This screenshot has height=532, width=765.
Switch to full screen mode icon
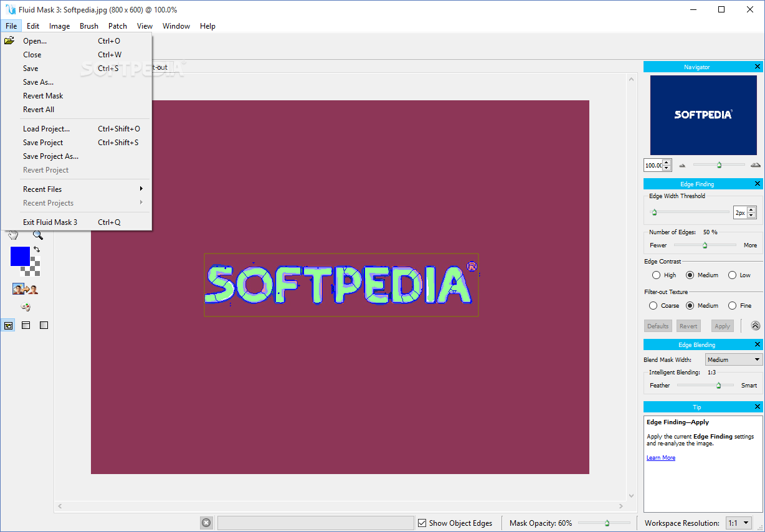pos(44,325)
